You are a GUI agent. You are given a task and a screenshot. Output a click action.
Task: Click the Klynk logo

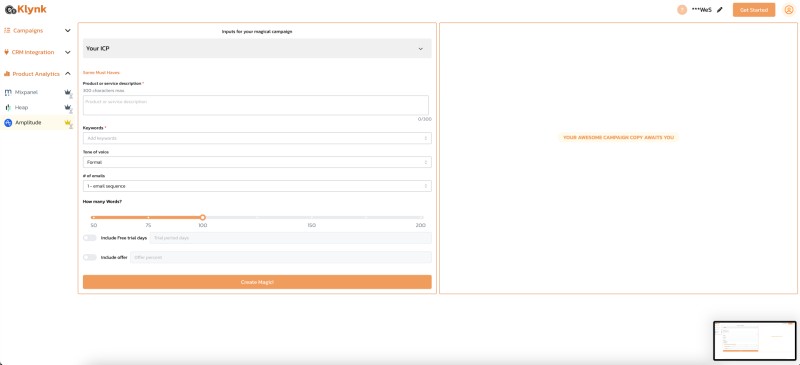26,9
